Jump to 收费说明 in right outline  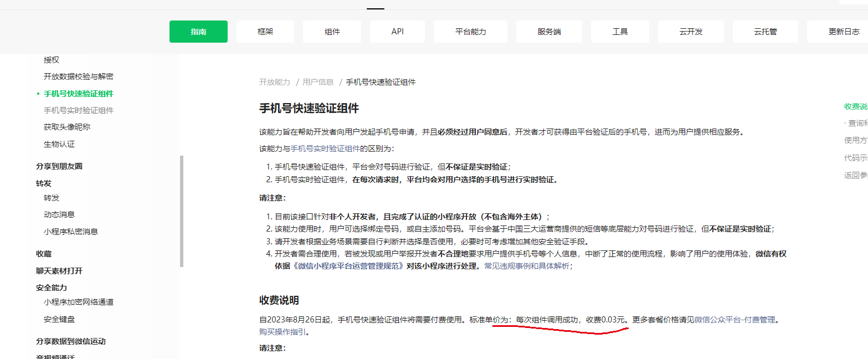pyautogui.click(x=856, y=106)
